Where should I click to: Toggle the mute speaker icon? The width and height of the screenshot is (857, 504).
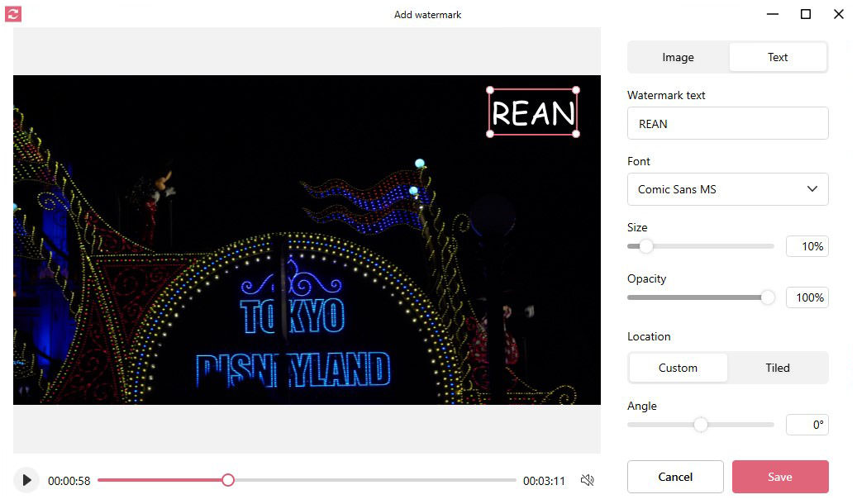click(x=588, y=481)
